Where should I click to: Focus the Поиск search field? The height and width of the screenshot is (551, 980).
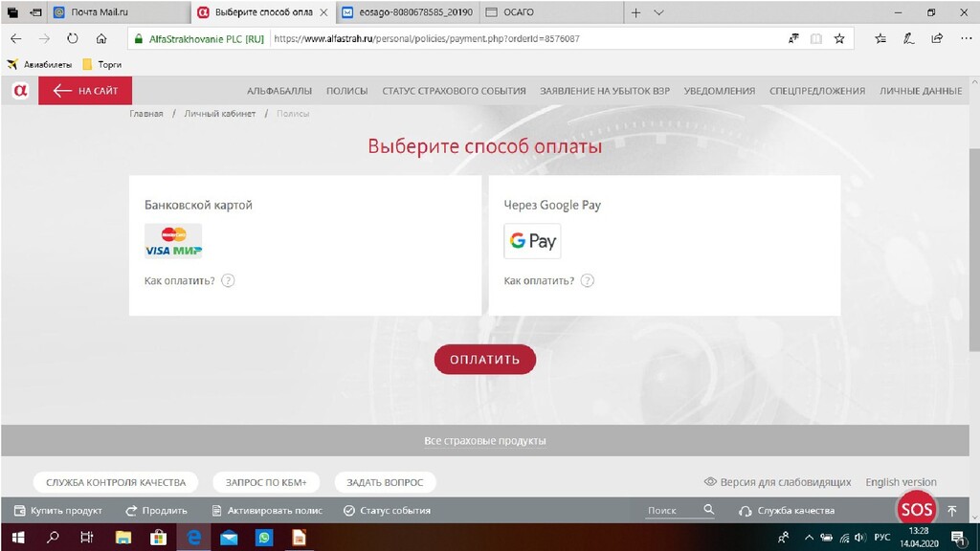click(672, 511)
